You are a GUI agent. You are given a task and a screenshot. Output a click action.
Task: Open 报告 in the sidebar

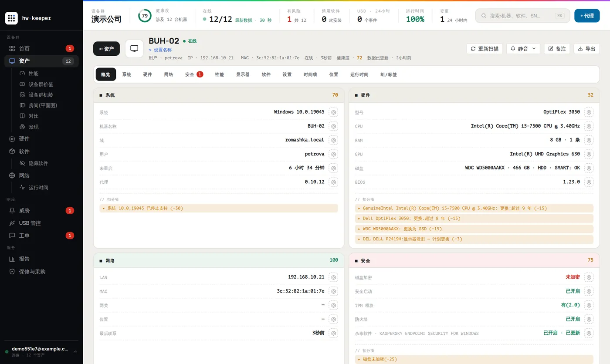pos(41,259)
